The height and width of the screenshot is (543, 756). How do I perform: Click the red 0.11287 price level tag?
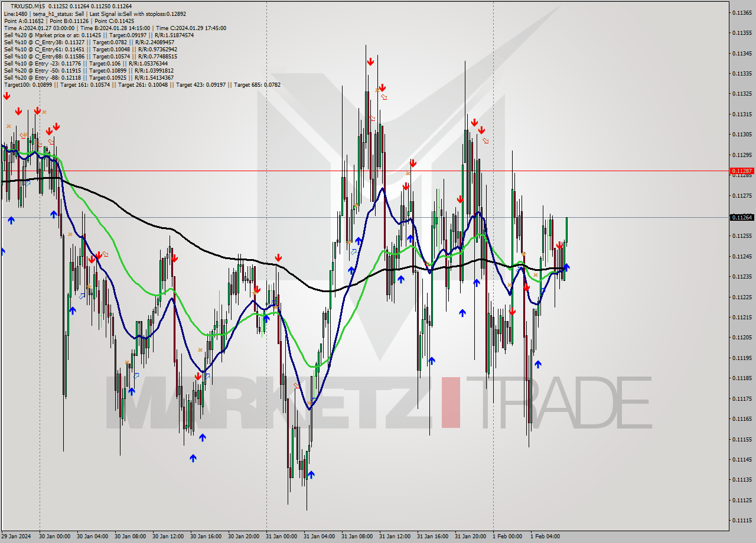coord(741,171)
